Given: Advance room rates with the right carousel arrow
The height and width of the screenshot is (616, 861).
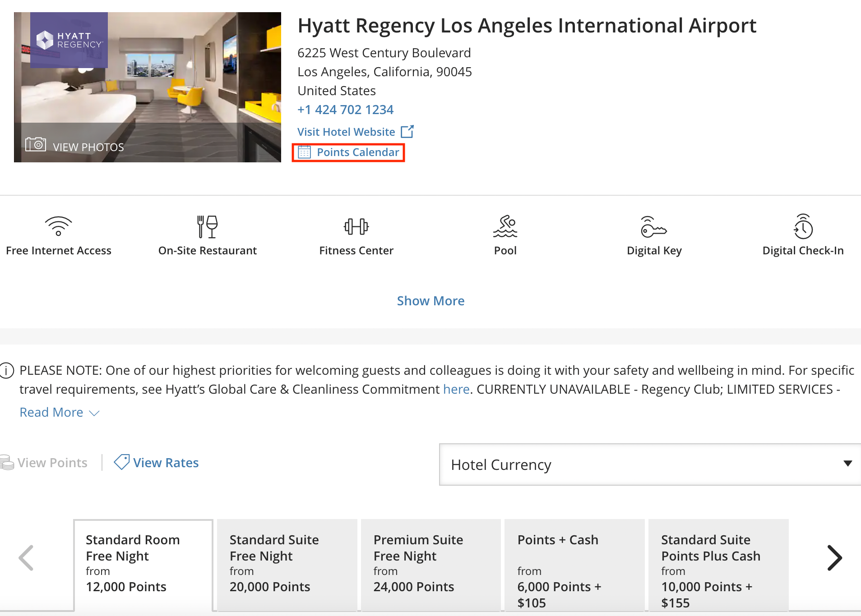Looking at the screenshot, I should (834, 558).
